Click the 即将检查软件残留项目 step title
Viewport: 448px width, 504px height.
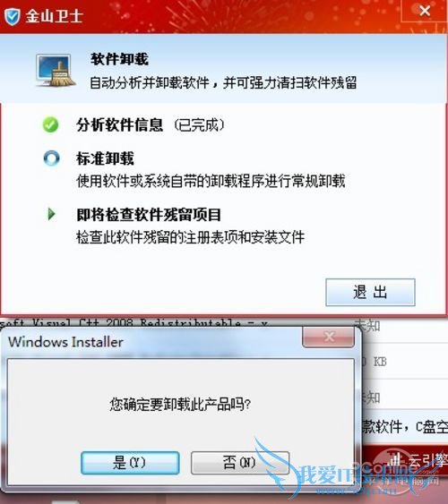(x=149, y=214)
